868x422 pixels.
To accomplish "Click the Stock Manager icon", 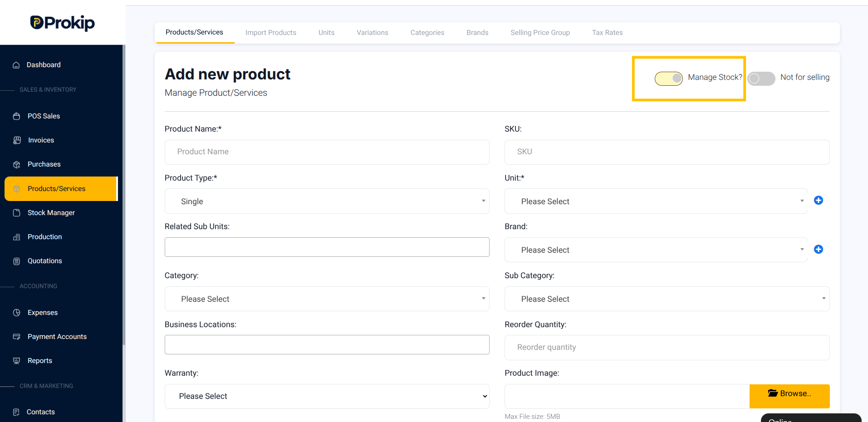I will coord(17,213).
